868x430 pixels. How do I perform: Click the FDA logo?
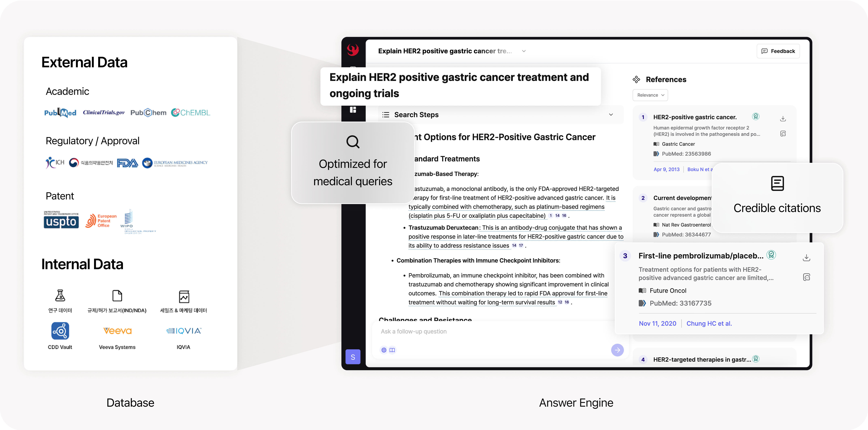click(x=127, y=163)
